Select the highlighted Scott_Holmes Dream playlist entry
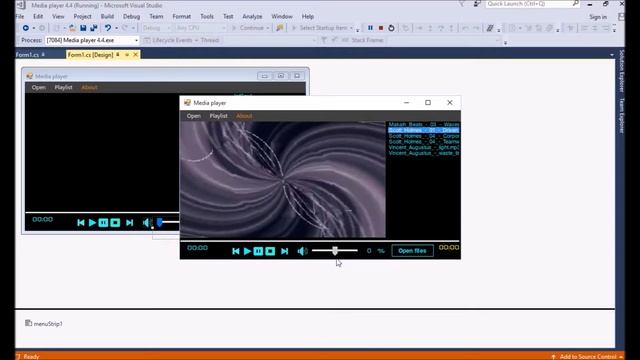 click(x=424, y=130)
